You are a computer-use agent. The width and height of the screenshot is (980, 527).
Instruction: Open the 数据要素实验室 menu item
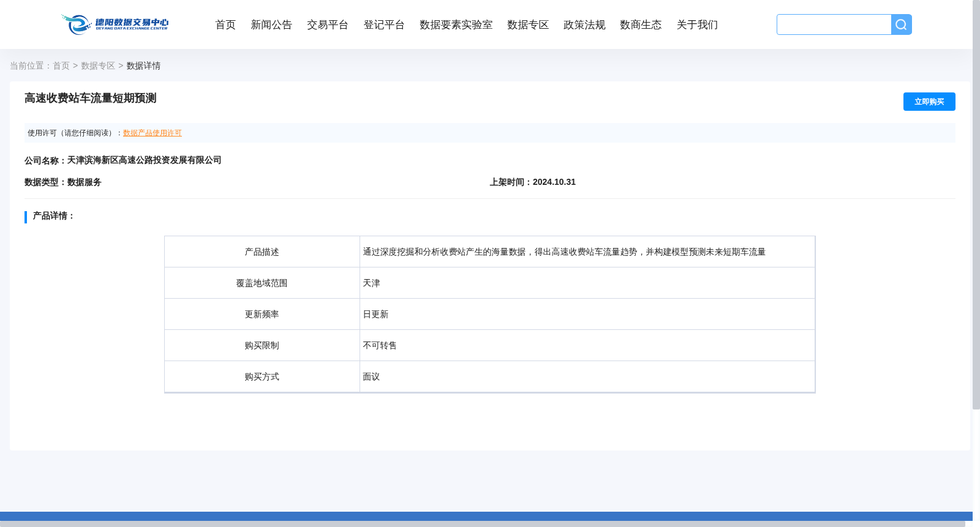[456, 24]
